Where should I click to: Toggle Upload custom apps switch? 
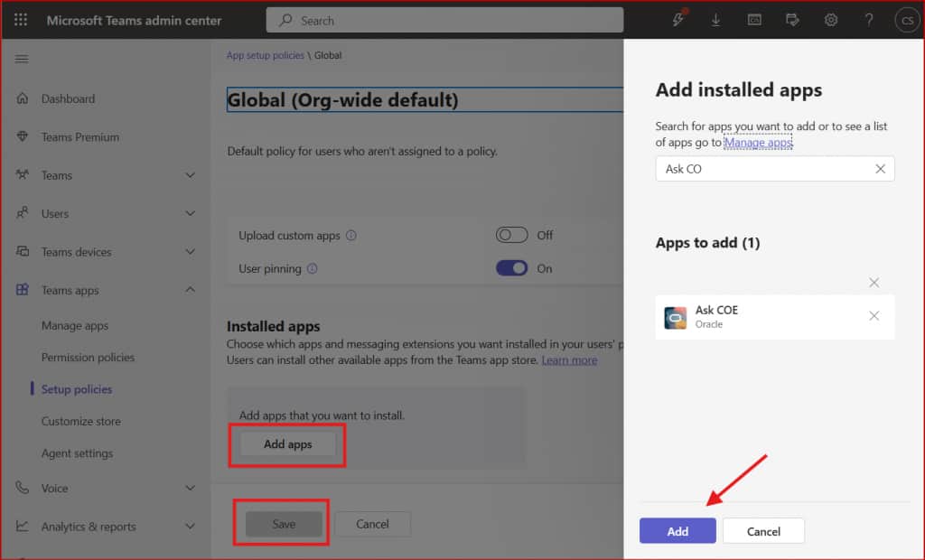[x=511, y=235]
